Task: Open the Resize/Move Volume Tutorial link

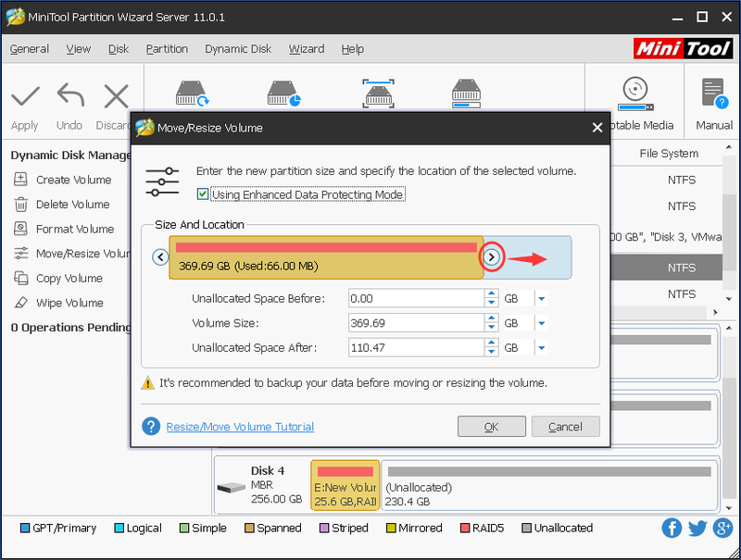Action: [240, 427]
